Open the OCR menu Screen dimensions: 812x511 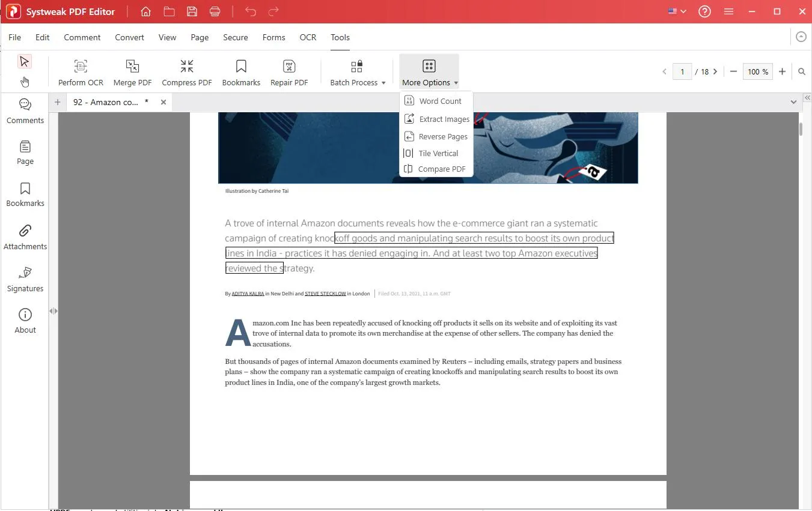(x=308, y=37)
